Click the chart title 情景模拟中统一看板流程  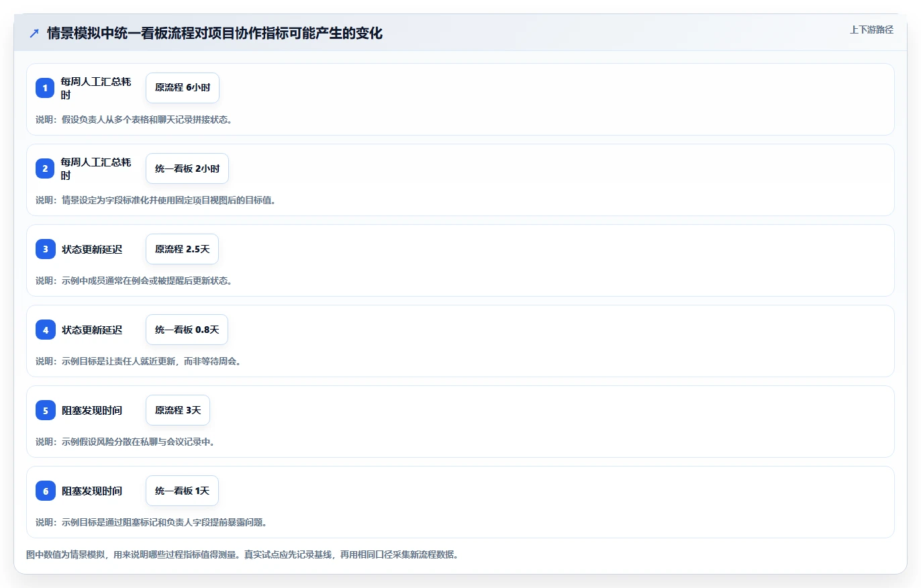[215, 34]
